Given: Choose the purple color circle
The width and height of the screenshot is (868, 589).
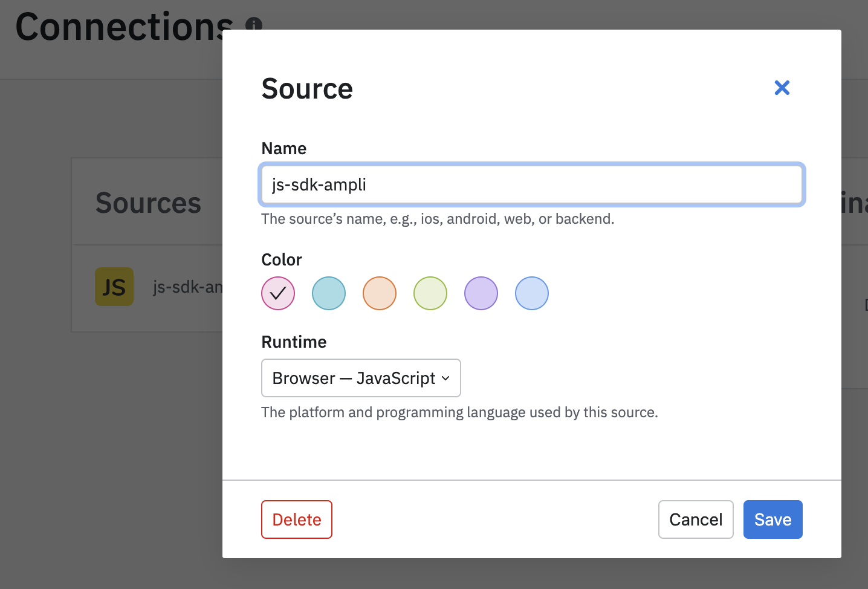Looking at the screenshot, I should (481, 293).
